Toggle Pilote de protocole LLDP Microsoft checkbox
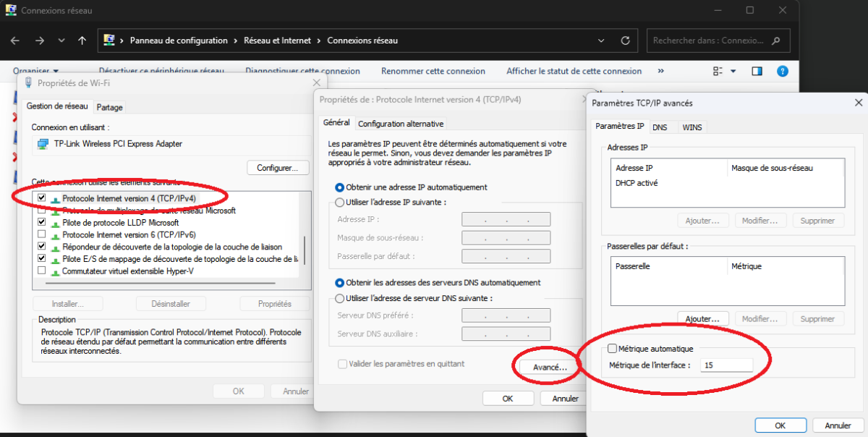The width and height of the screenshot is (868, 437). 42,222
